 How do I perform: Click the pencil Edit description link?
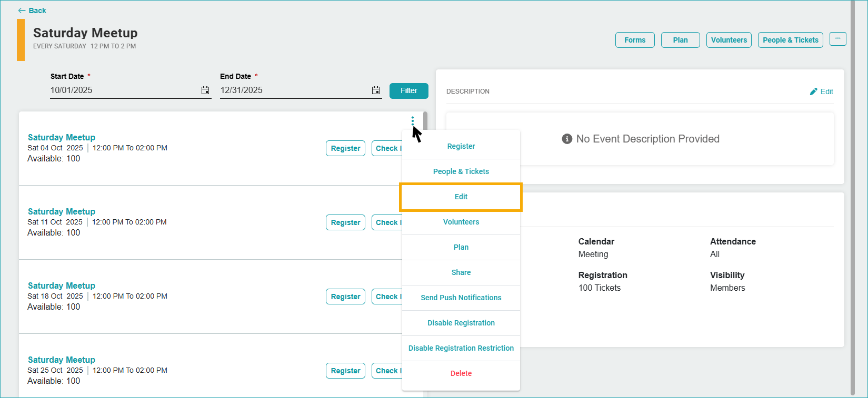tap(821, 91)
